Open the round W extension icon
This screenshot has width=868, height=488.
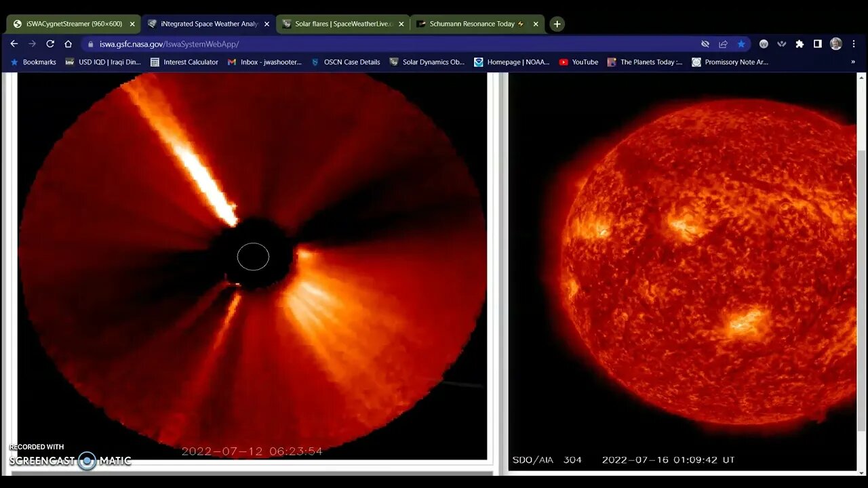[764, 43]
